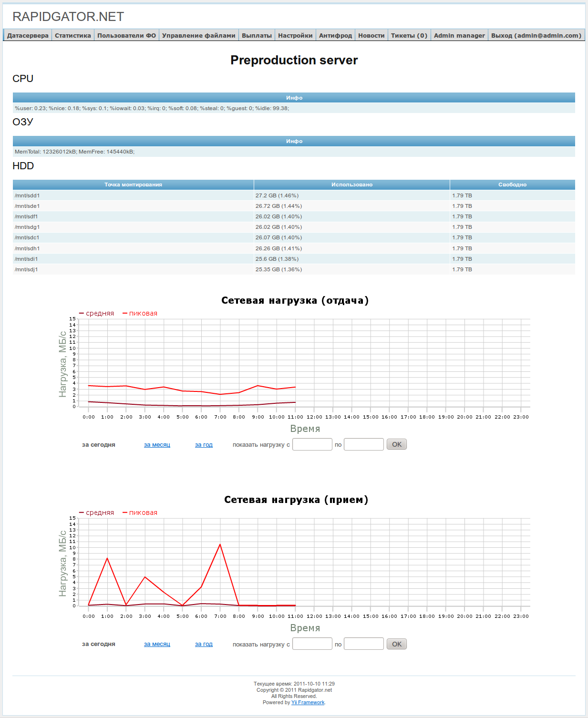Focus start date field under прием chart
Screen dimensions: 588x718
click(x=312, y=644)
